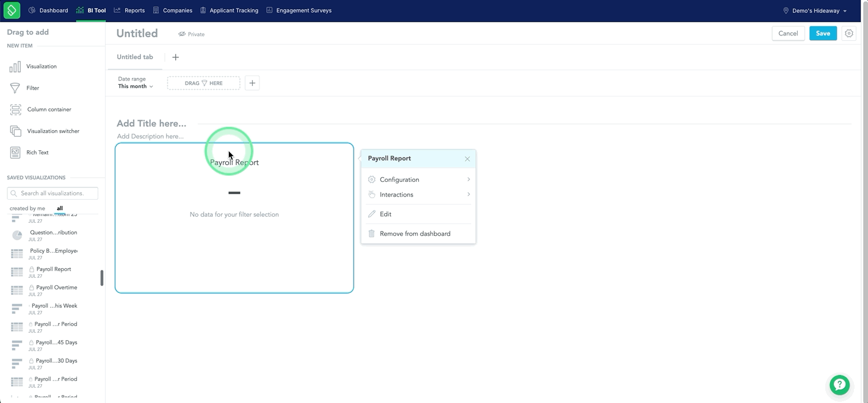Viewport: 868px width, 403px height.
Task: Expand Interactions with its chevron arrow
Action: (x=468, y=195)
